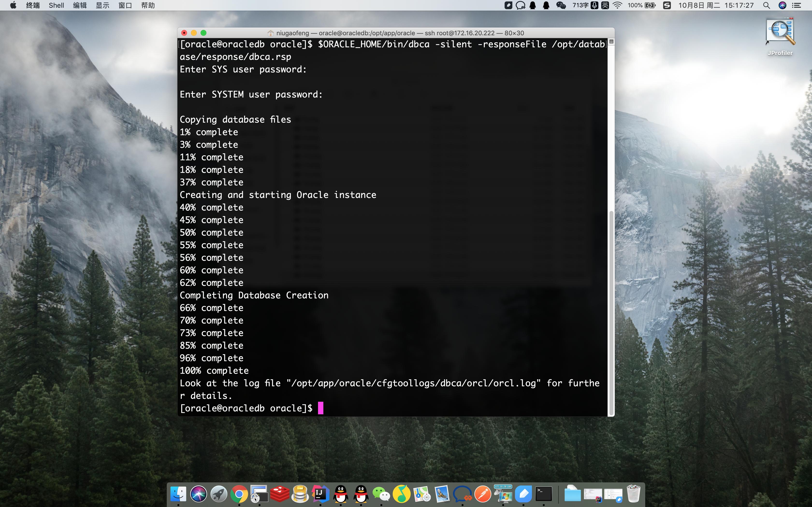The height and width of the screenshot is (507, 812).
Task: Open Postman from the dock
Action: (483, 494)
